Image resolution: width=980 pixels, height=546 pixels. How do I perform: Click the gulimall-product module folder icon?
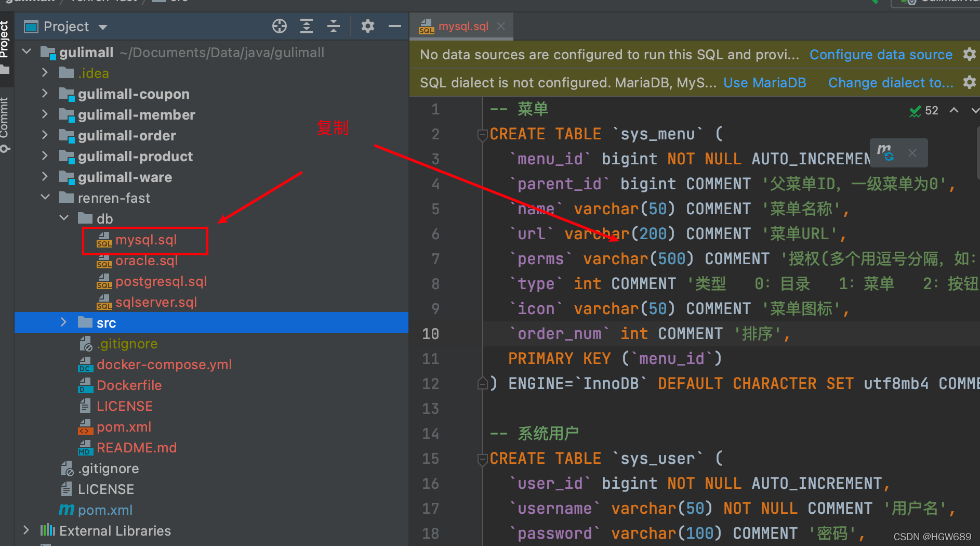[67, 157]
